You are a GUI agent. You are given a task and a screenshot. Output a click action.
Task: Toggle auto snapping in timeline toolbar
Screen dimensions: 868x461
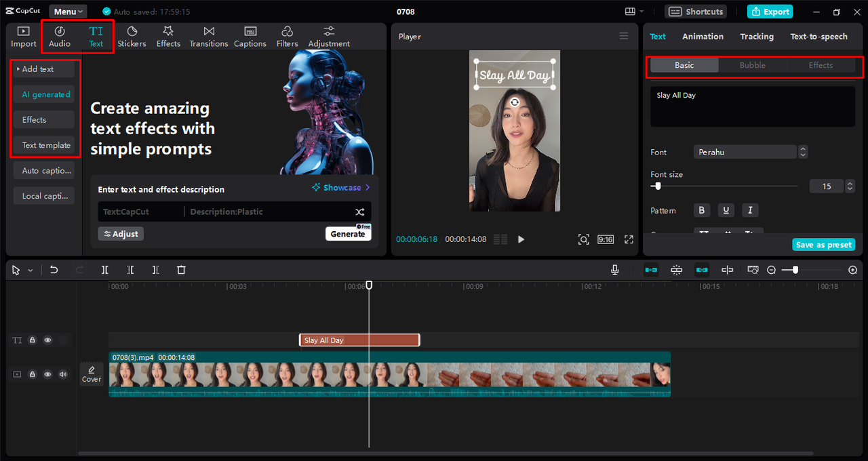pyautogui.click(x=676, y=270)
